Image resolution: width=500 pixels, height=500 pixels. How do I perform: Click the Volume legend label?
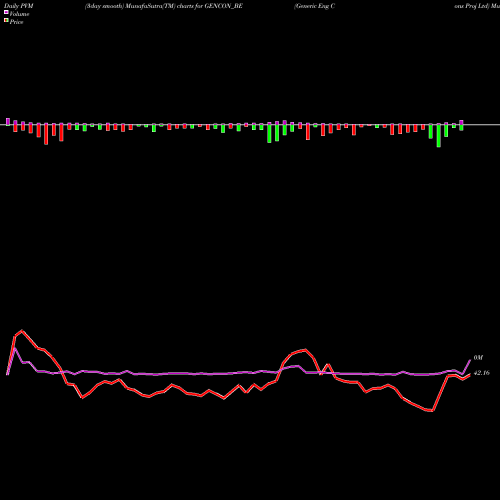pyautogui.click(x=19, y=14)
